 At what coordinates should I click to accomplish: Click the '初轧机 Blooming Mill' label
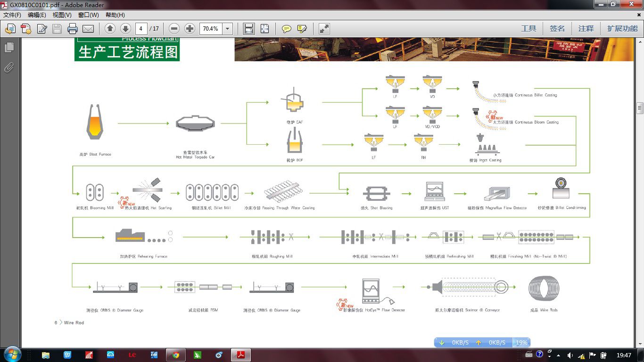(94, 208)
